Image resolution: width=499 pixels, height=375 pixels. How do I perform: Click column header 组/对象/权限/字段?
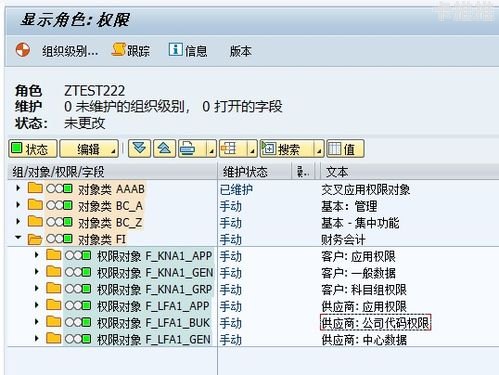pos(112,172)
